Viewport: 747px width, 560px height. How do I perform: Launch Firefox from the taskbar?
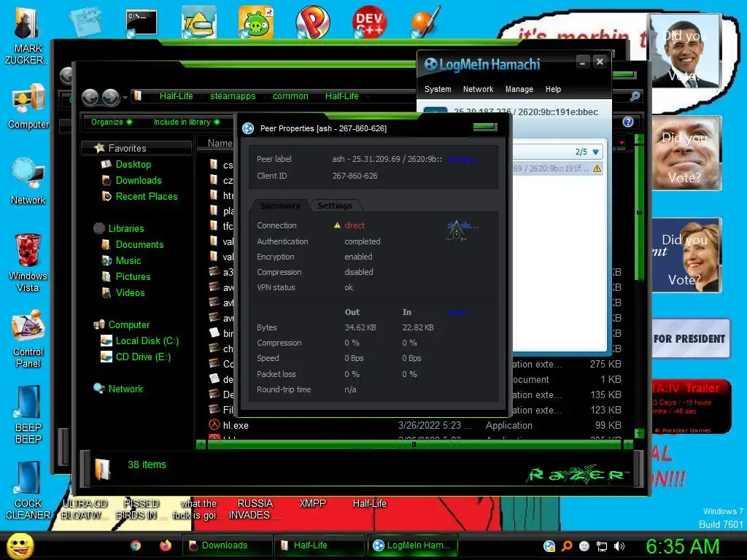[166, 545]
